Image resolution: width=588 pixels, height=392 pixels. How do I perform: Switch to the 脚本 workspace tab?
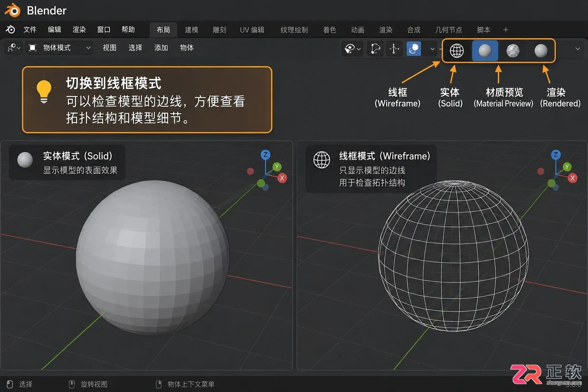[x=484, y=30]
